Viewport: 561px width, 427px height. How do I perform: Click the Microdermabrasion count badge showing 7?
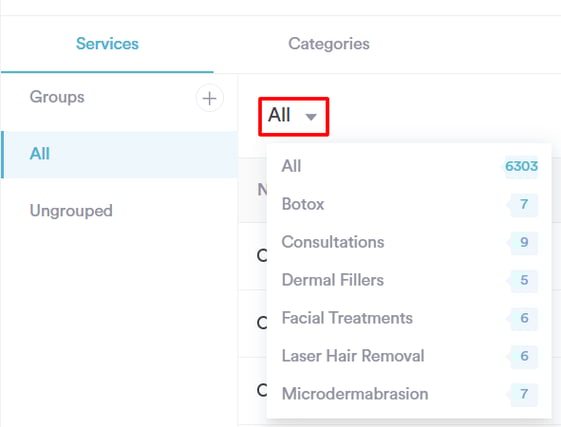click(x=524, y=394)
